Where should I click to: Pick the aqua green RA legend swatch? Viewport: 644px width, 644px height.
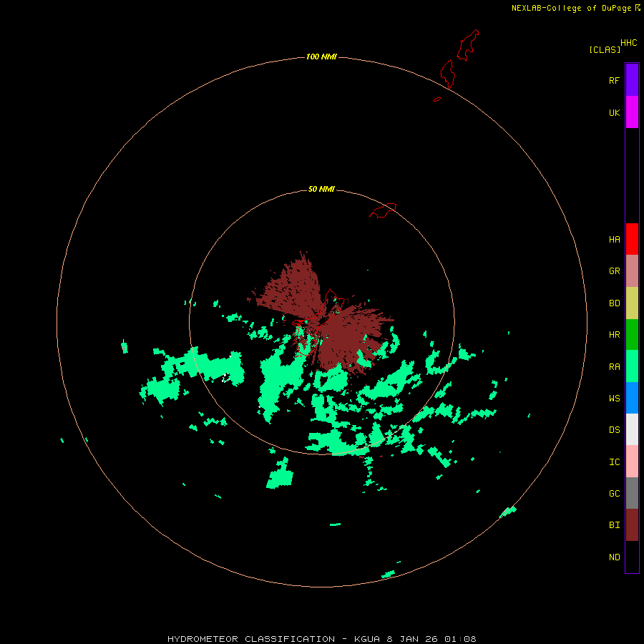point(632,366)
